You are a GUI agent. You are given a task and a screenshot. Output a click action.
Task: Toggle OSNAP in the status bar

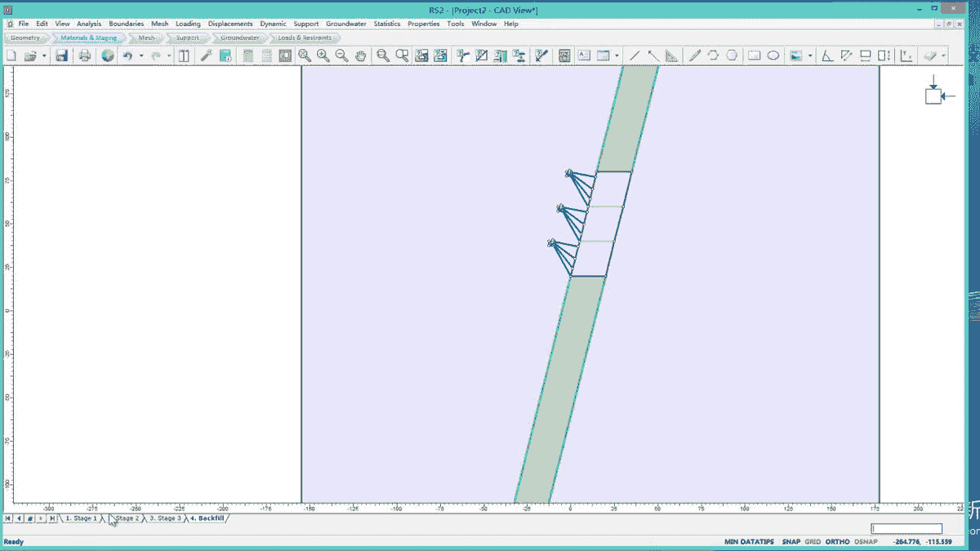866,542
